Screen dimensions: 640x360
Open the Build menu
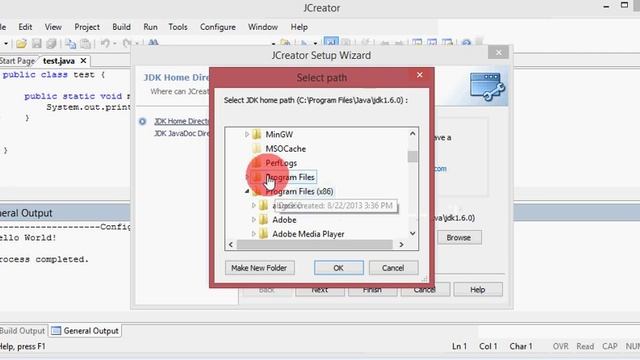click(122, 27)
